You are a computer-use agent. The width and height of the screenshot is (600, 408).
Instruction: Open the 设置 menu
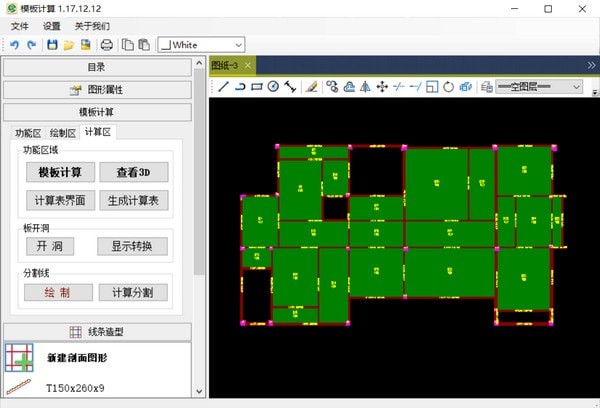click(52, 26)
